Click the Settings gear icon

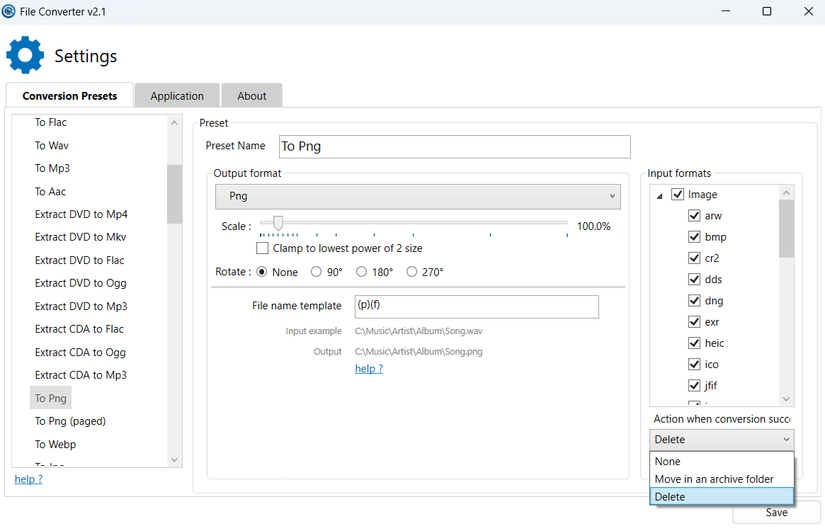(25, 55)
